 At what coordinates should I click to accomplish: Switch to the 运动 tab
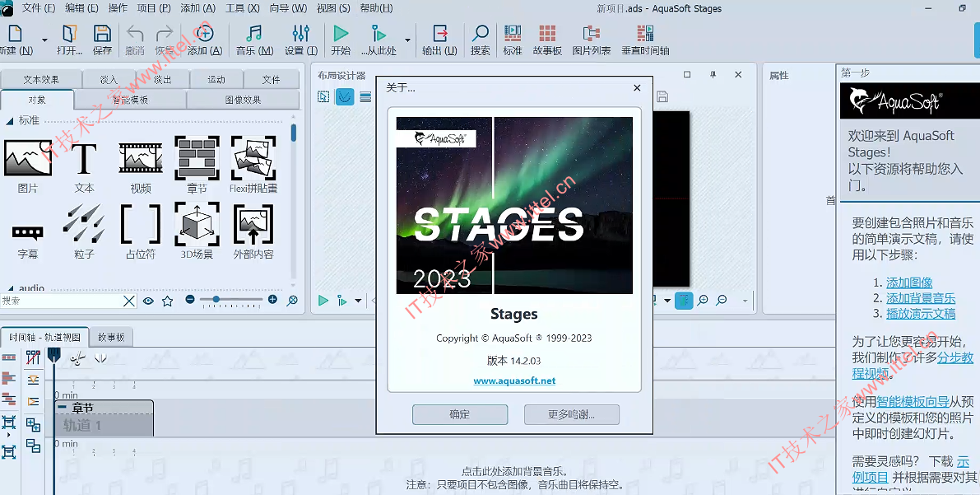(x=216, y=79)
